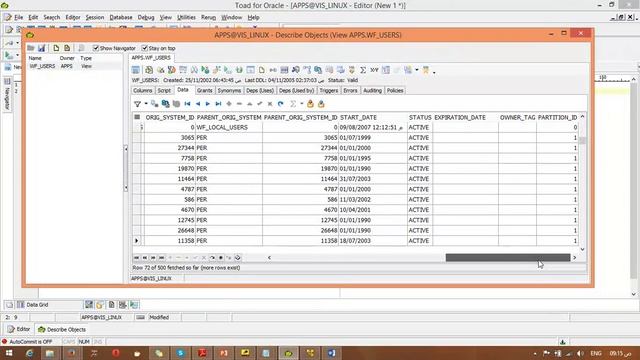Select the cell with start date 31/07/2003
Image resolution: width=640 pixels, height=360 pixels.
[373, 179]
